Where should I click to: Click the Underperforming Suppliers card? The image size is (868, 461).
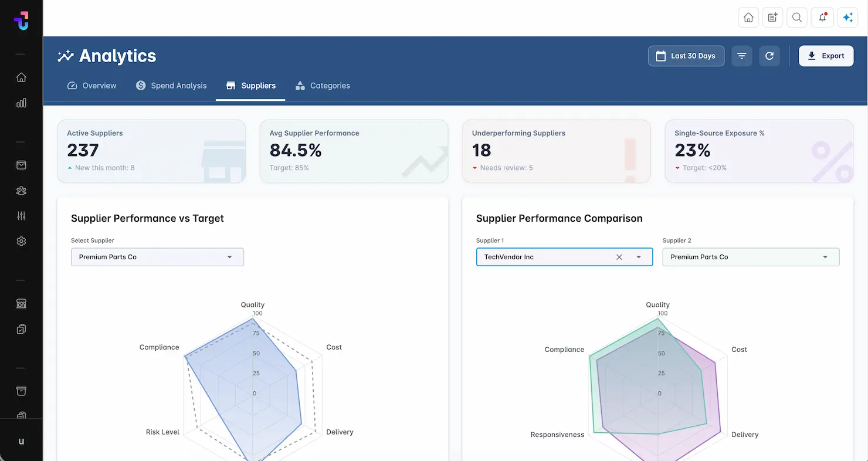coord(556,151)
